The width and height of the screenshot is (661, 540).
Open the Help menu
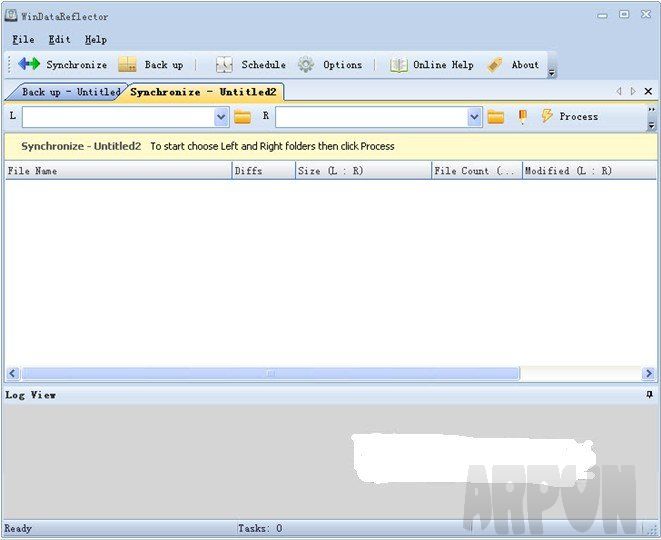point(96,40)
